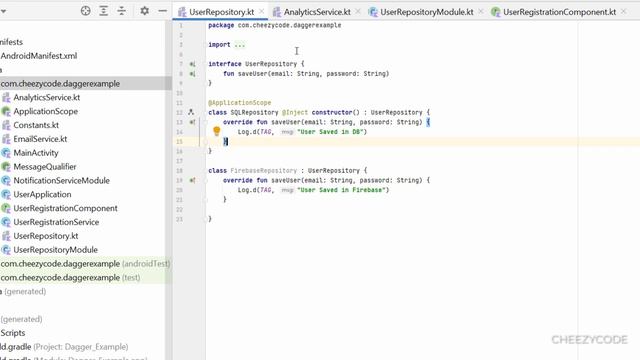Image resolution: width=640 pixels, height=360 pixels.
Task: Select the Project Dagger_Example gradle file
Action: click(x=64, y=347)
